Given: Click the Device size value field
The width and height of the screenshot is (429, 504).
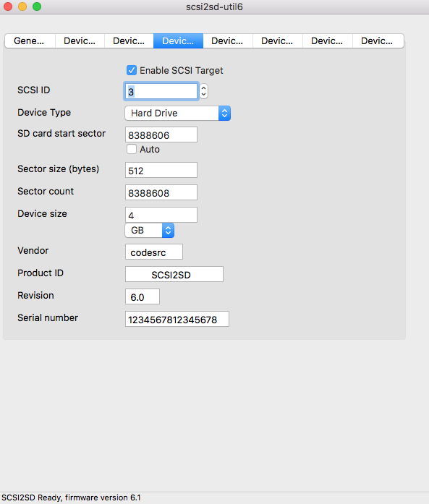Looking at the screenshot, I should (161, 215).
